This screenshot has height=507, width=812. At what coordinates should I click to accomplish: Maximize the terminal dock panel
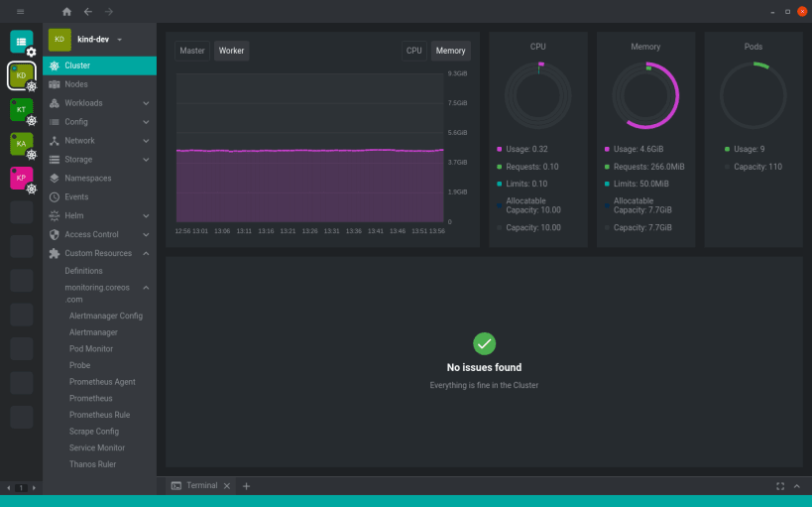coord(780,486)
